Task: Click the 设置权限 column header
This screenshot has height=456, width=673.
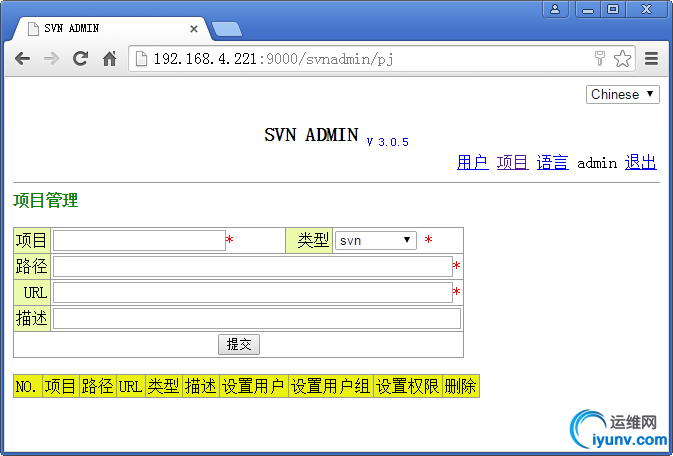Action: tap(408, 386)
